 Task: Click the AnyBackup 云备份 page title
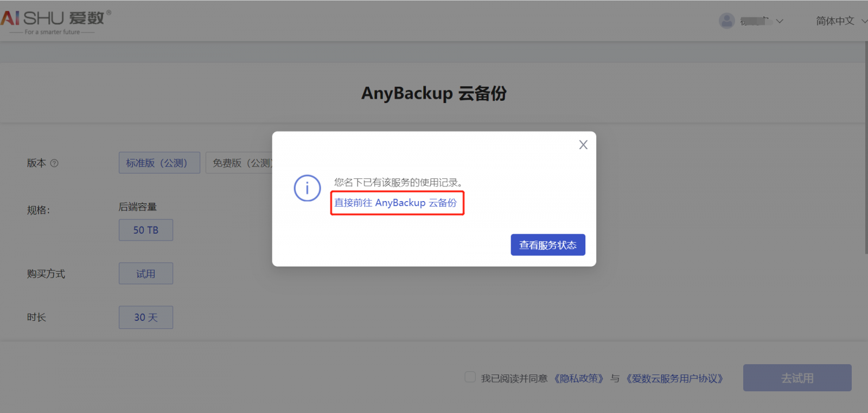click(x=434, y=93)
